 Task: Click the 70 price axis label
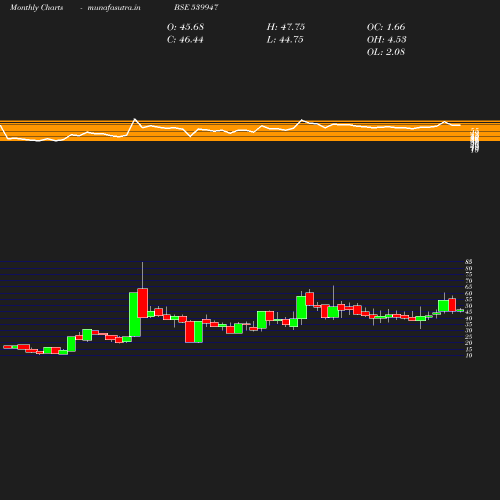[x=469, y=281]
